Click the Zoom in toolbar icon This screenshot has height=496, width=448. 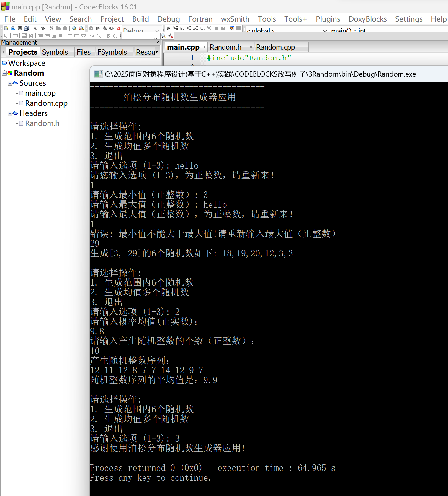pyautogui.click(x=92, y=36)
